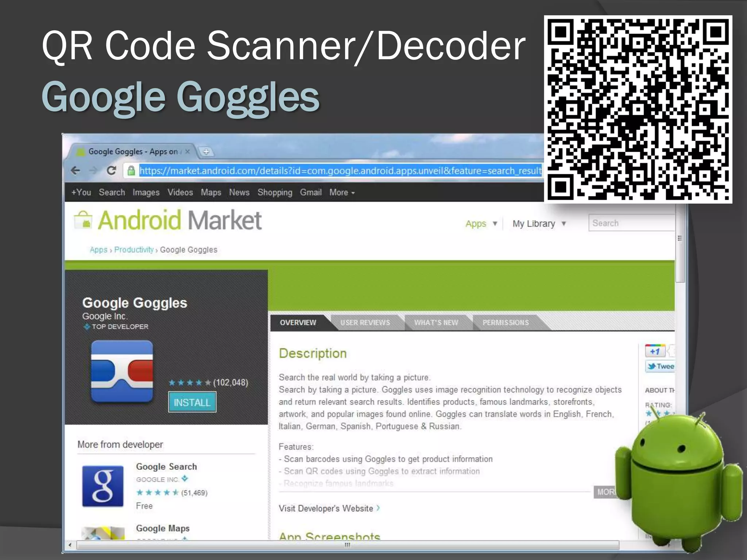The image size is (747, 560).
Task: Click the 'Free' price label
Action: click(144, 506)
